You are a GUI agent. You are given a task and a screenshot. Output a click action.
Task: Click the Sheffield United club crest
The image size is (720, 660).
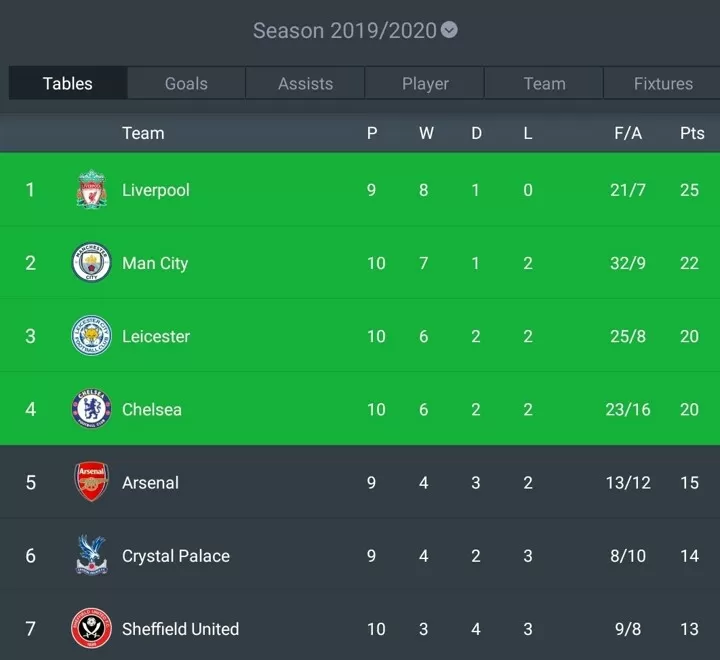click(91, 628)
